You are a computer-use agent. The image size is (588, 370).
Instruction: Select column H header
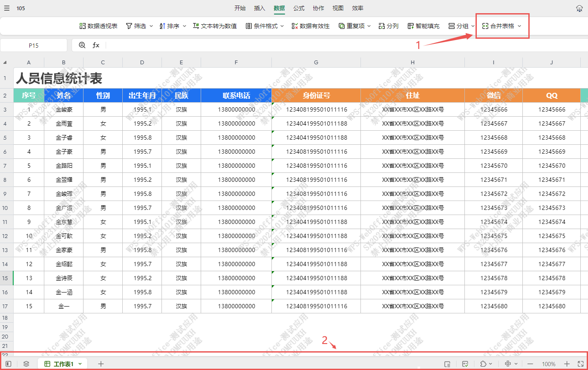tap(412, 62)
